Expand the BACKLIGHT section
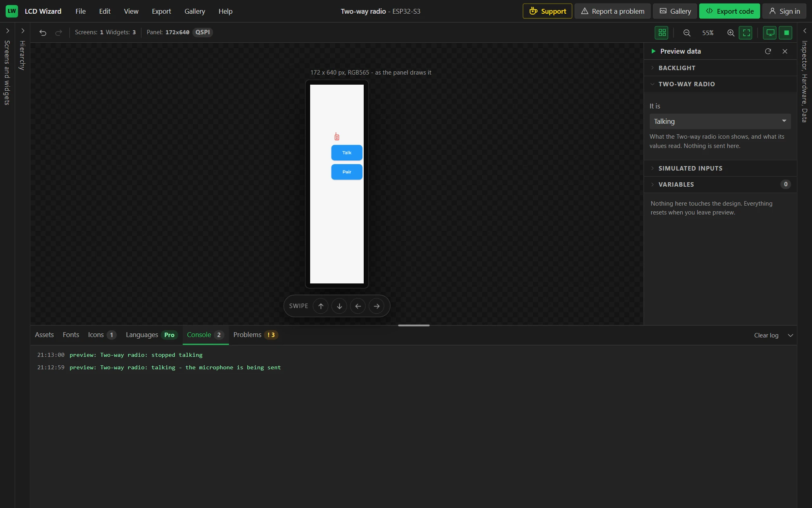The image size is (812, 508). (x=720, y=68)
